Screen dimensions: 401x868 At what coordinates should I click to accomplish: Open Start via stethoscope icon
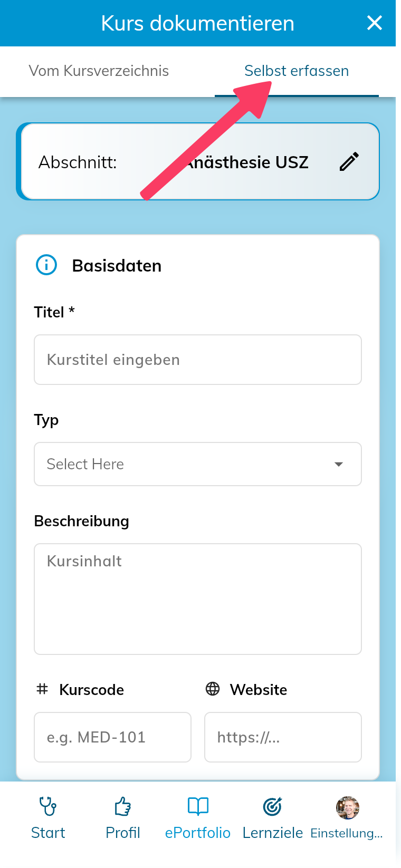48,806
